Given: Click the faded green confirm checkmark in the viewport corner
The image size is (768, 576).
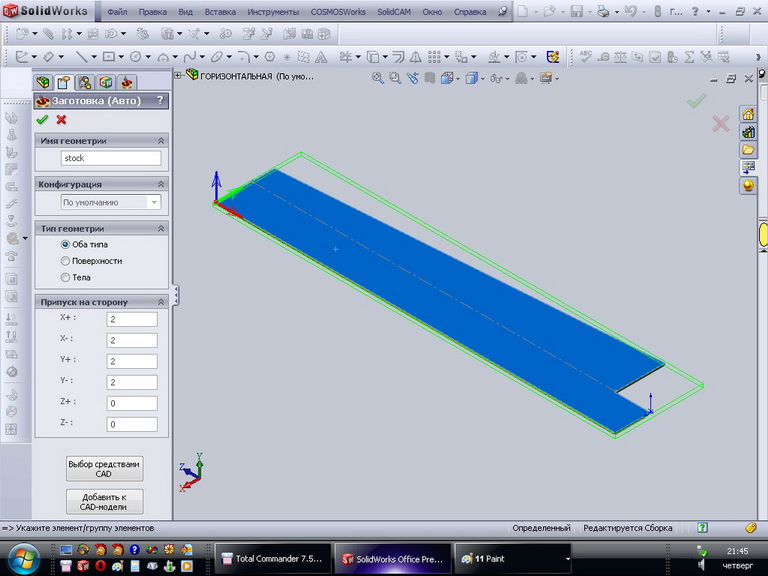Looking at the screenshot, I should [696, 101].
